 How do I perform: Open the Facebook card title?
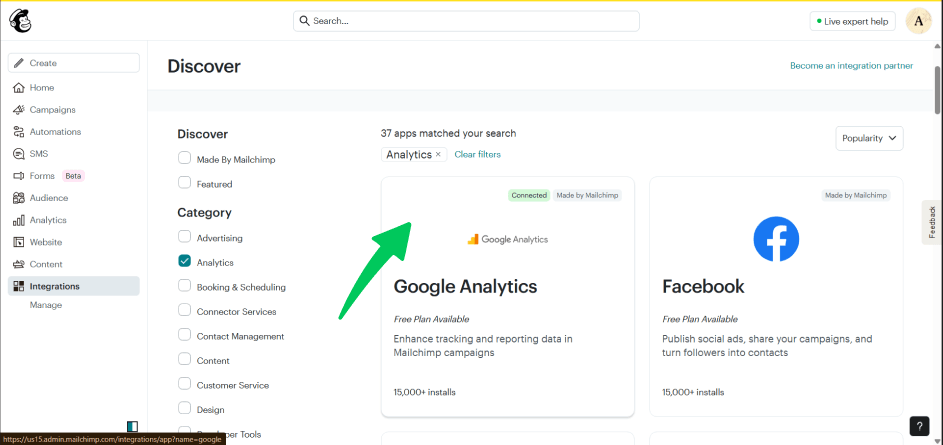703,286
